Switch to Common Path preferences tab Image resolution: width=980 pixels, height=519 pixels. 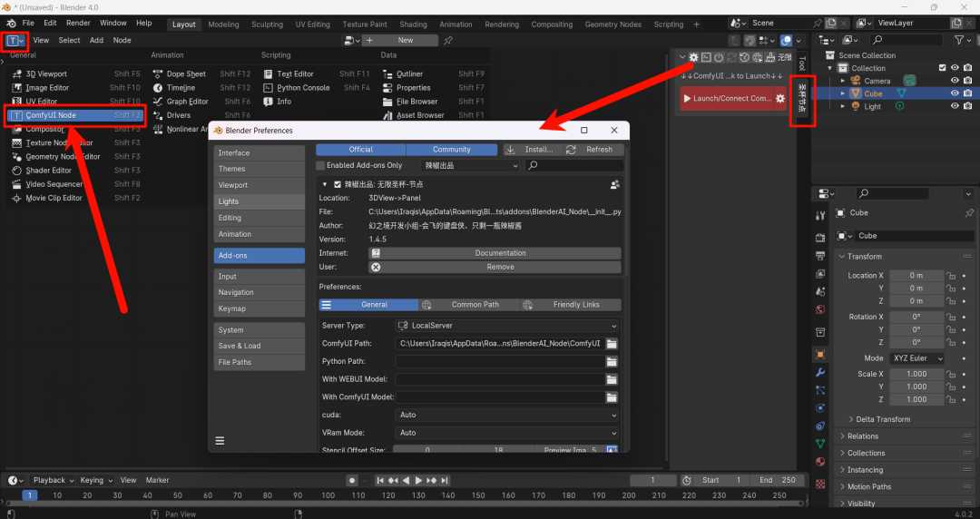(x=469, y=305)
